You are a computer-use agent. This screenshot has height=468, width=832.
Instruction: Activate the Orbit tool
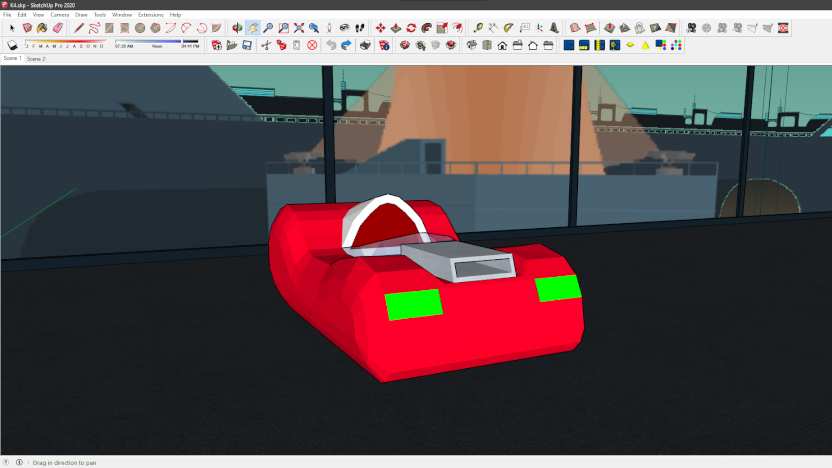[237, 28]
